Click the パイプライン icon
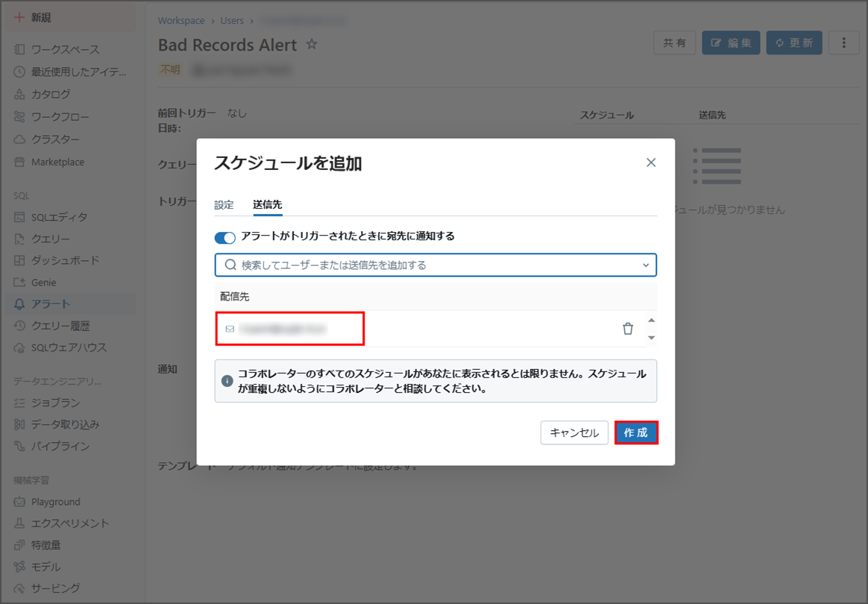The image size is (868, 604). [19, 446]
